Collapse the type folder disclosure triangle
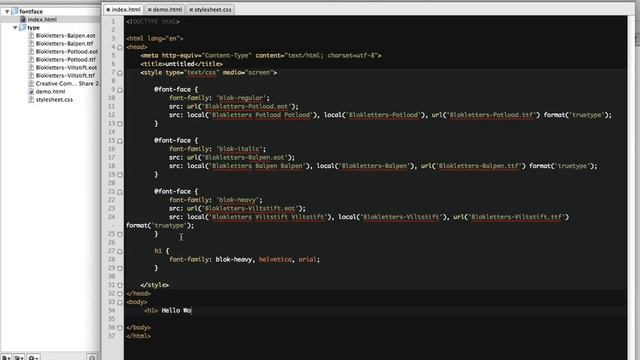Viewport: 640px width, 360px height. click(15, 28)
